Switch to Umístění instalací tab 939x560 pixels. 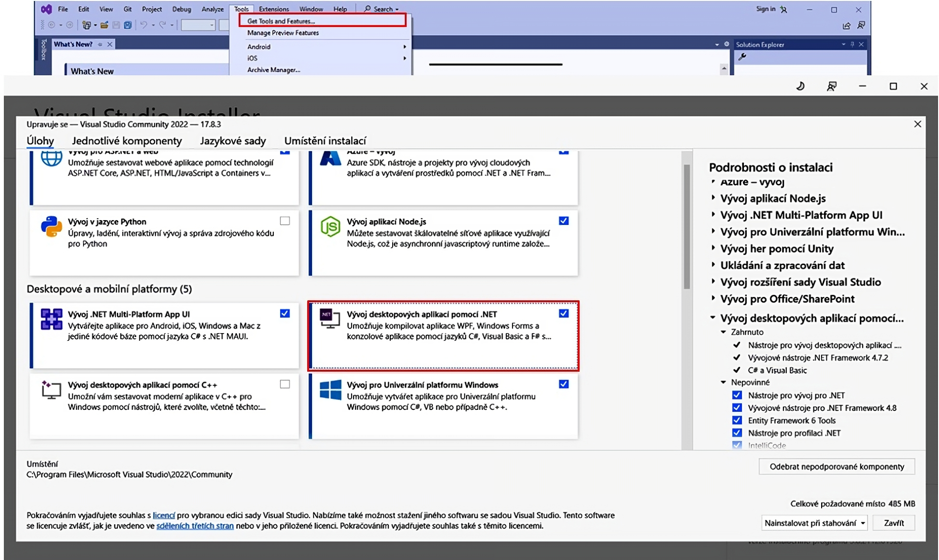pyautogui.click(x=325, y=141)
